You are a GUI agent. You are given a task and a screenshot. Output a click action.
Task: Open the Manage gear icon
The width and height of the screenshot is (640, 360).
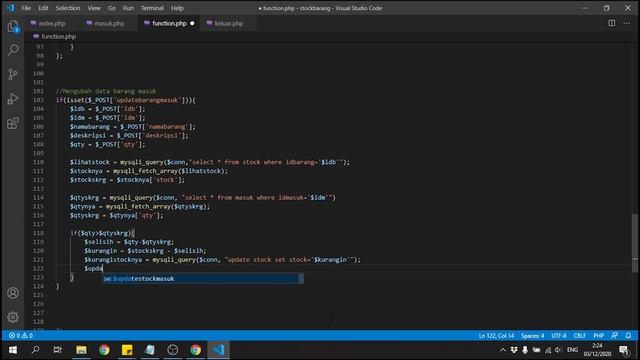[13, 317]
